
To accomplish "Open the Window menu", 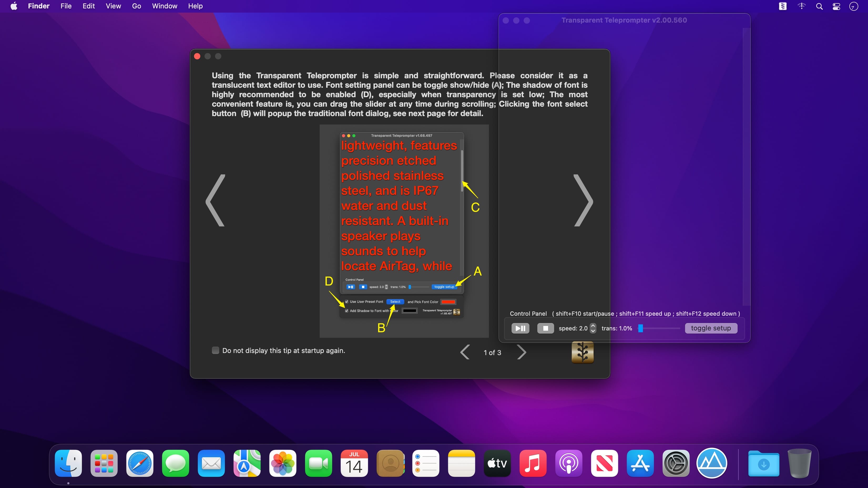I will (x=165, y=6).
